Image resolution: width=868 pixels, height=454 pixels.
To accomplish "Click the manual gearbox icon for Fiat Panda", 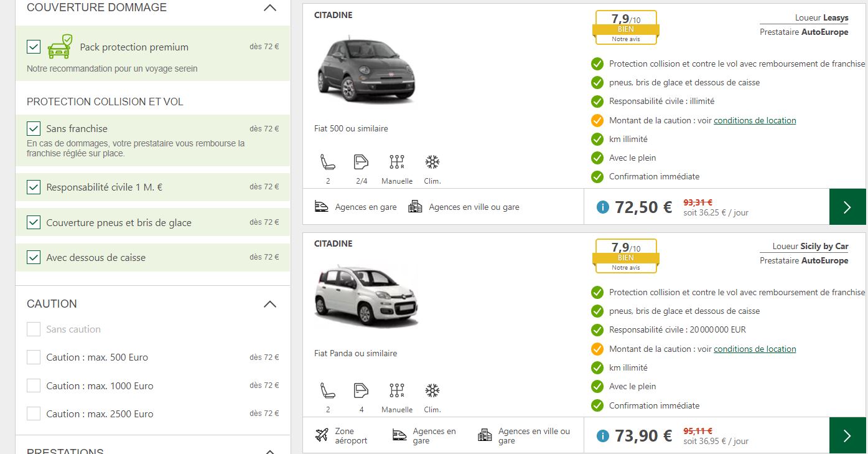I will click(396, 390).
